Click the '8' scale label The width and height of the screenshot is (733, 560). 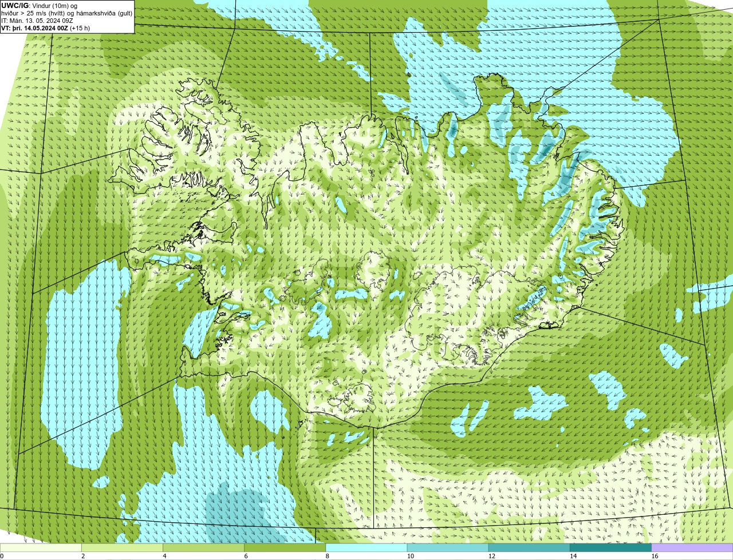327,556
